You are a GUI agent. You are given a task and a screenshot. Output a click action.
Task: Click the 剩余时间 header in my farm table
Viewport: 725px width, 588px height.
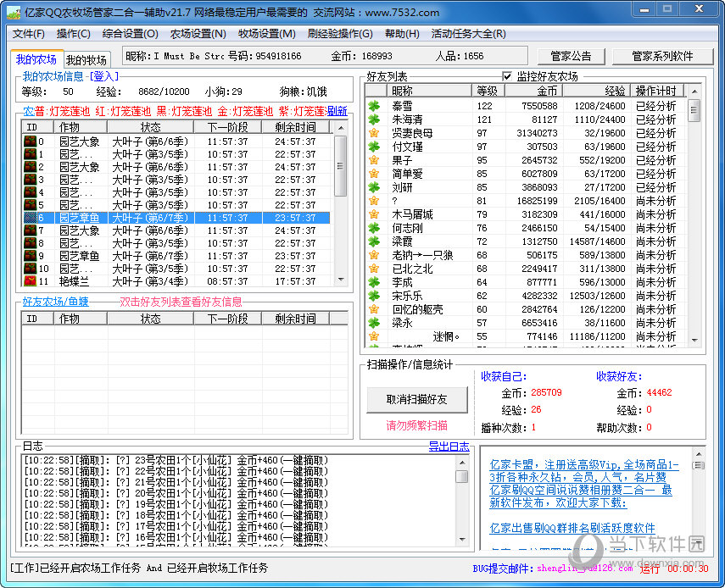pos(295,127)
